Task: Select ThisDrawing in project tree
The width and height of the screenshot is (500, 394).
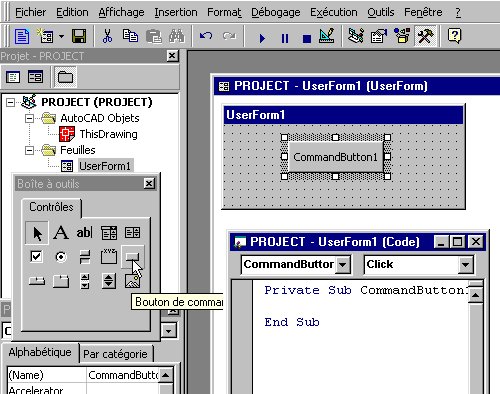Action: (108, 134)
